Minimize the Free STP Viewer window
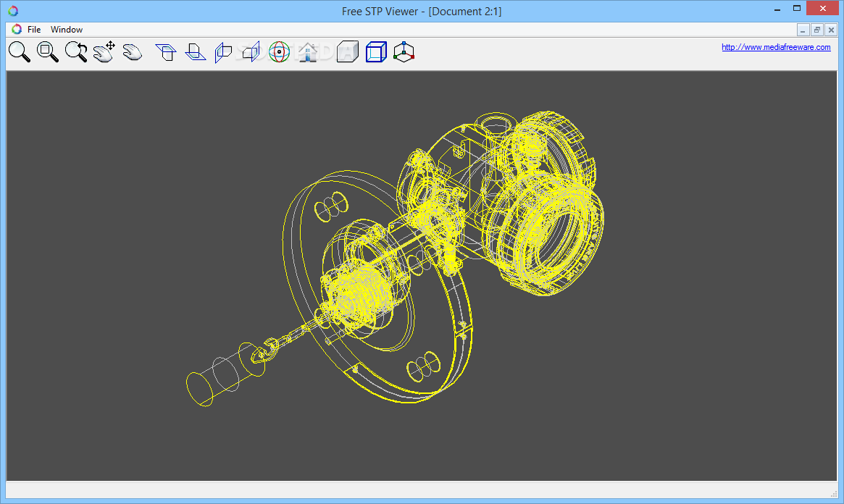This screenshot has width=844, height=504. point(777,9)
